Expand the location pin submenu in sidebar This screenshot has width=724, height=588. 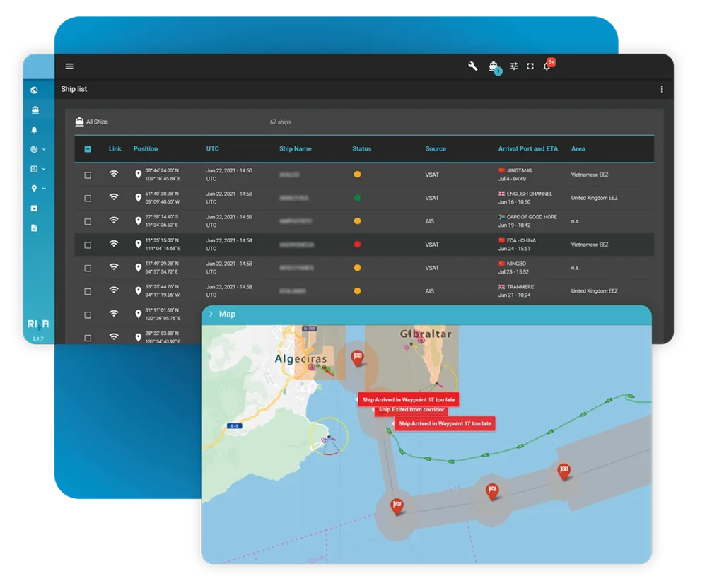(44, 189)
